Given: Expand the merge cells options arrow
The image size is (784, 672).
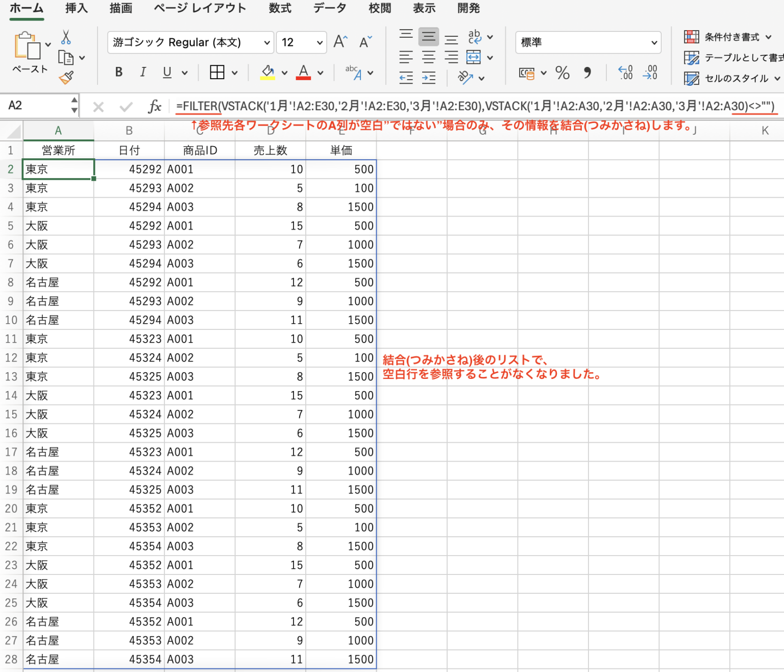Looking at the screenshot, I should point(490,58).
